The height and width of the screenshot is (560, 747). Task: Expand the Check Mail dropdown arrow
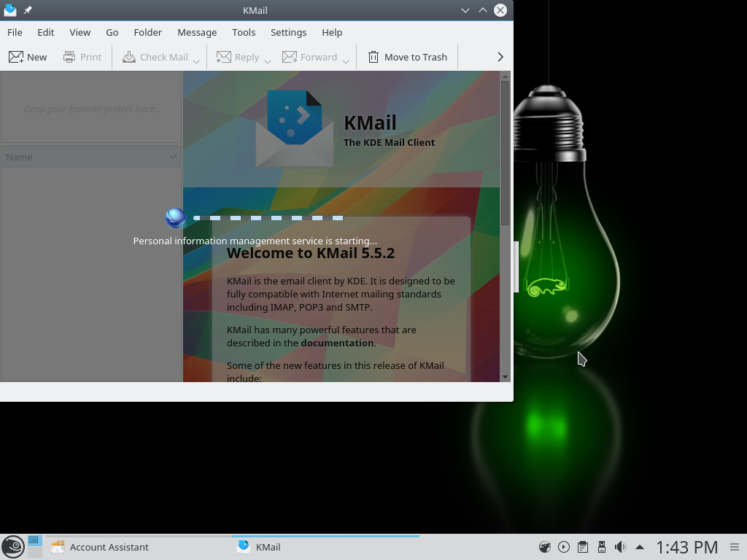[196, 61]
